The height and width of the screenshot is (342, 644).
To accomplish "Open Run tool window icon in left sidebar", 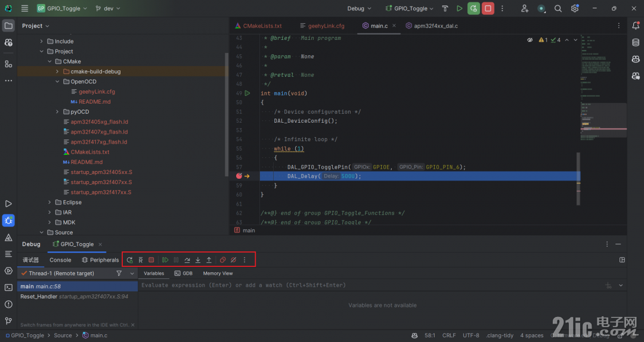I will 8,204.
